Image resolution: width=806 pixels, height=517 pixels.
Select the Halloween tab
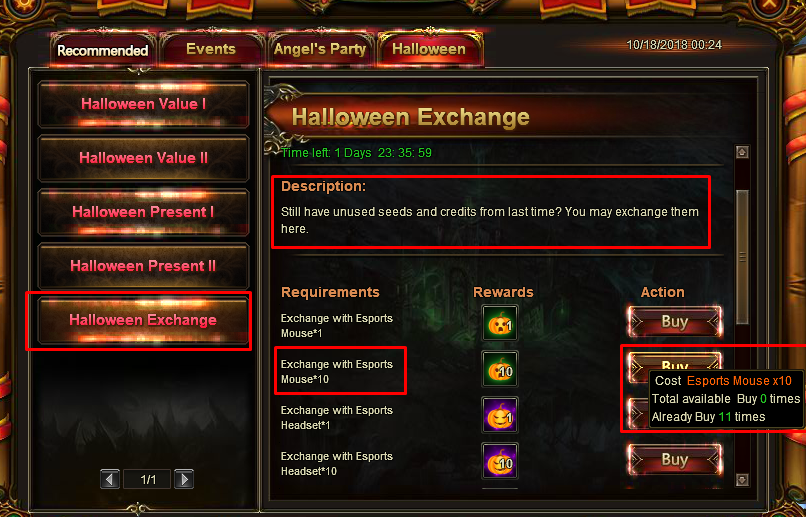(x=429, y=49)
